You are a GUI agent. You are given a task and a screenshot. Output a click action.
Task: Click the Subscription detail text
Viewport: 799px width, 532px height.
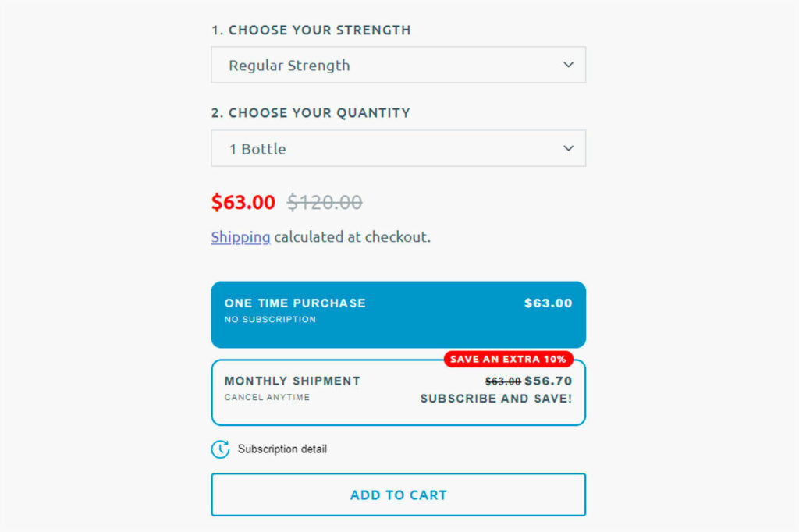pyautogui.click(x=282, y=449)
